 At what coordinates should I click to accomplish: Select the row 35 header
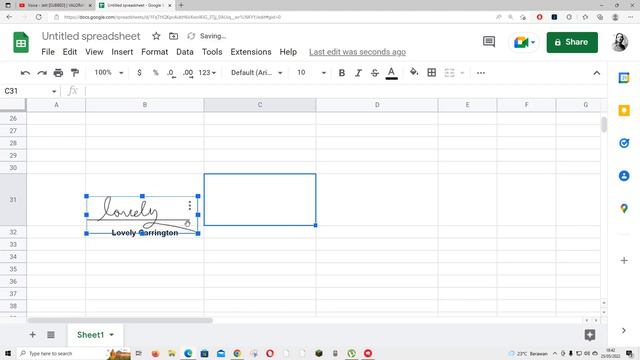pos(13,269)
